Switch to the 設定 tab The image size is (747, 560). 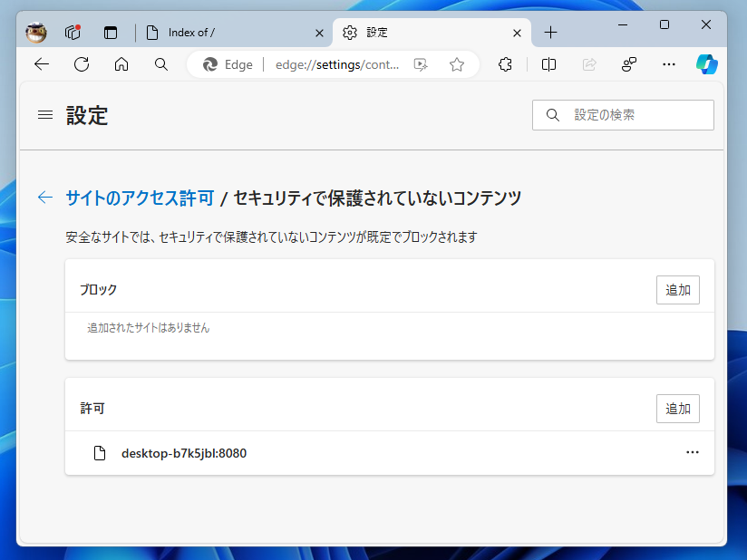click(399, 32)
